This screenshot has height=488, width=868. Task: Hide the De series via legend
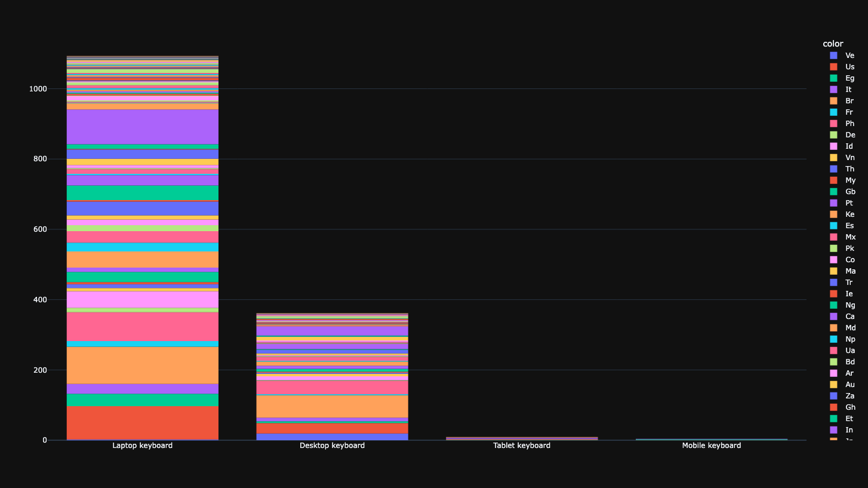point(842,135)
